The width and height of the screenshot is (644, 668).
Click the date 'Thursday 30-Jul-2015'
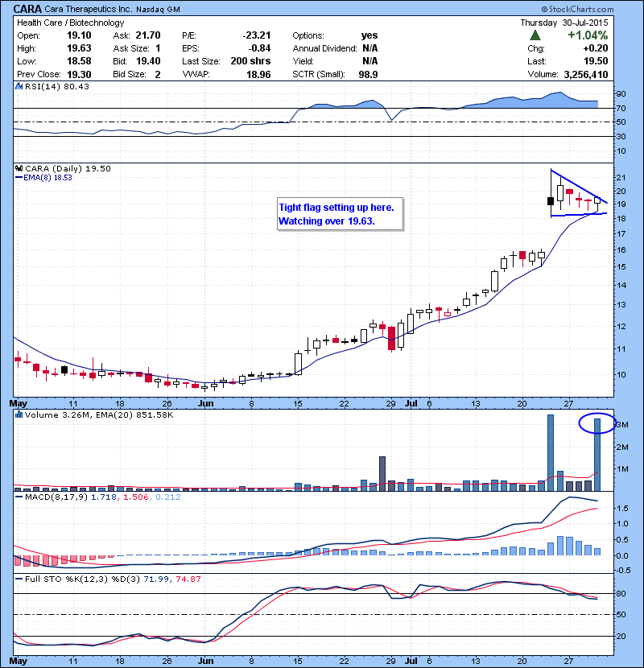pyautogui.click(x=563, y=23)
